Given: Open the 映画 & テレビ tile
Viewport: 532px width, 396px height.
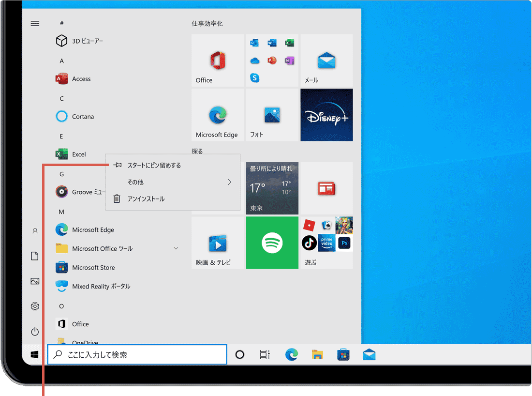Looking at the screenshot, I should (x=218, y=243).
